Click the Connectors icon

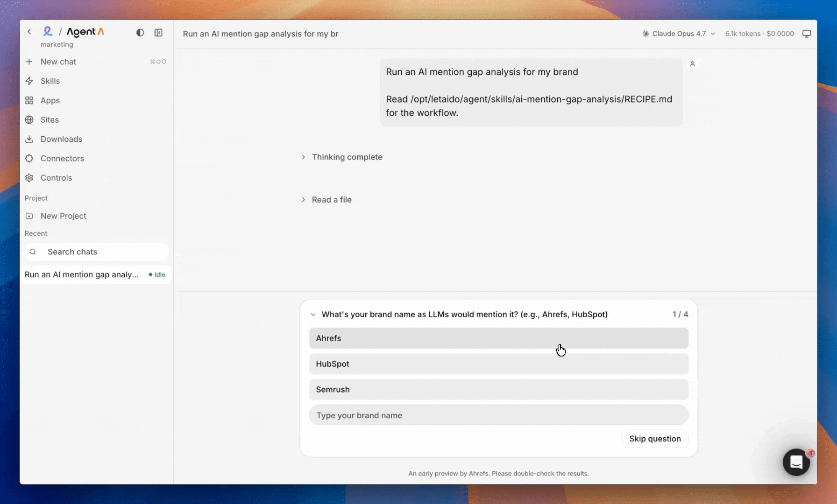(29, 159)
